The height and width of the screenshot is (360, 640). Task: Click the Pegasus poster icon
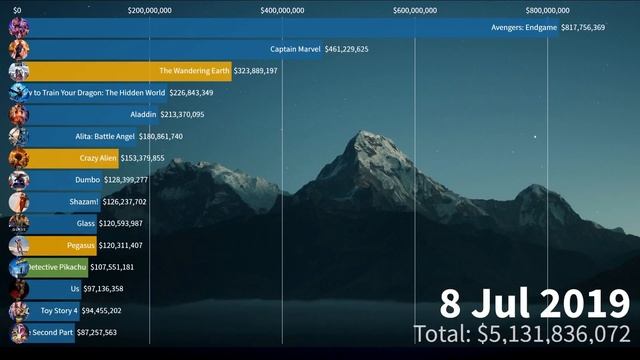(19, 245)
